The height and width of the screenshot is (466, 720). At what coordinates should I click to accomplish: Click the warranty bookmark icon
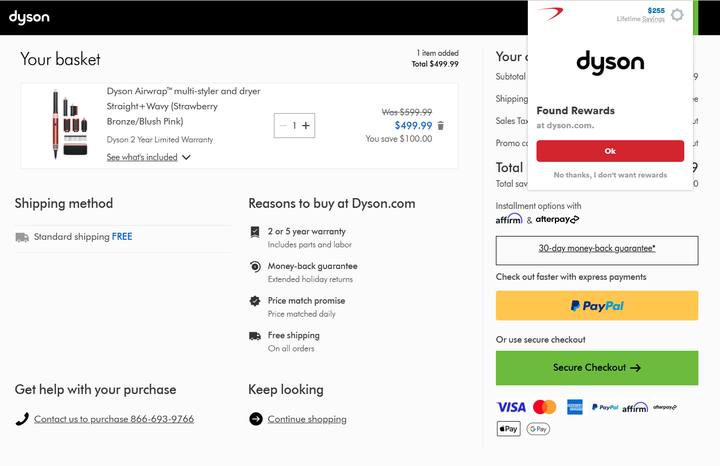click(255, 232)
